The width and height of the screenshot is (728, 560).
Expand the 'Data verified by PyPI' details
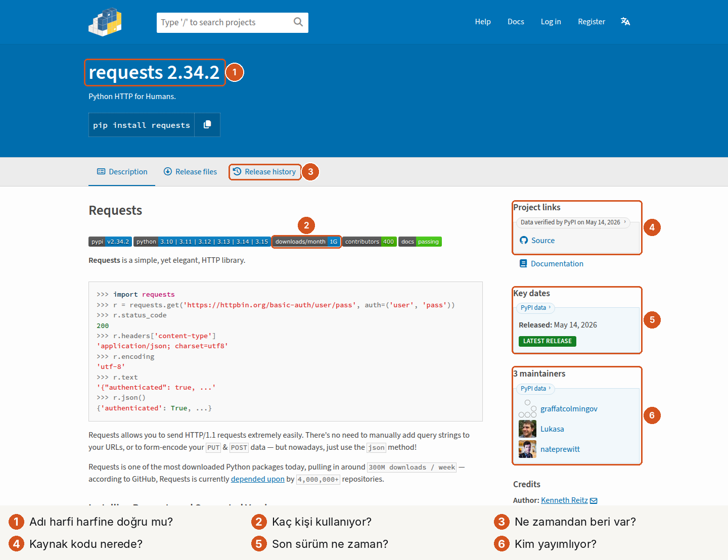(573, 222)
